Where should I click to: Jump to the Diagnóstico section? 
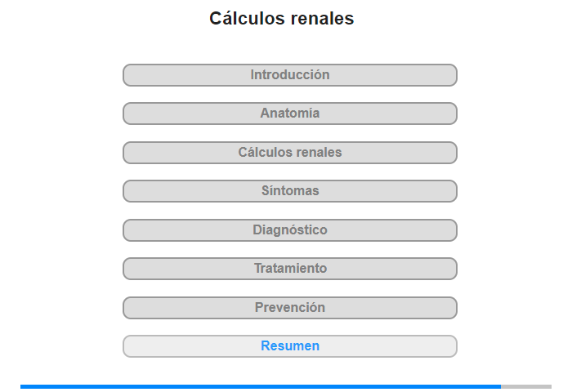coord(289,230)
